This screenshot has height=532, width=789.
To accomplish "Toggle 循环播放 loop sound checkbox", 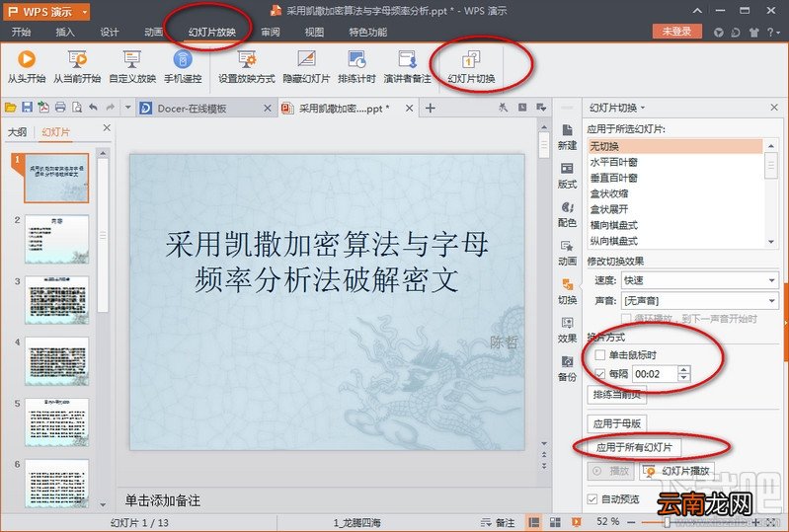I will coord(626,318).
